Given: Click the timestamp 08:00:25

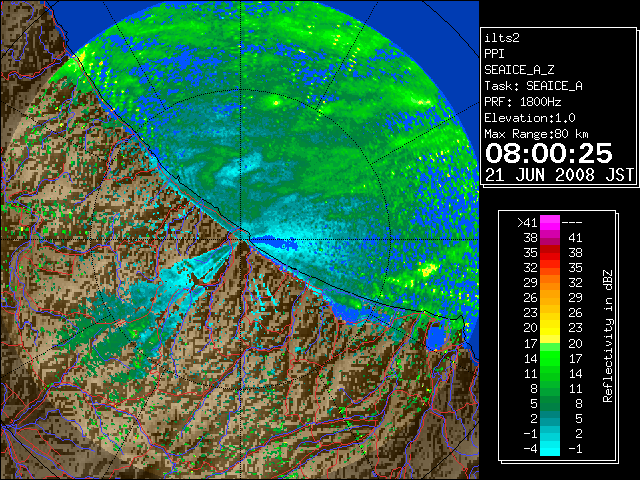Looking at the screenshot, I should point(549,153).
